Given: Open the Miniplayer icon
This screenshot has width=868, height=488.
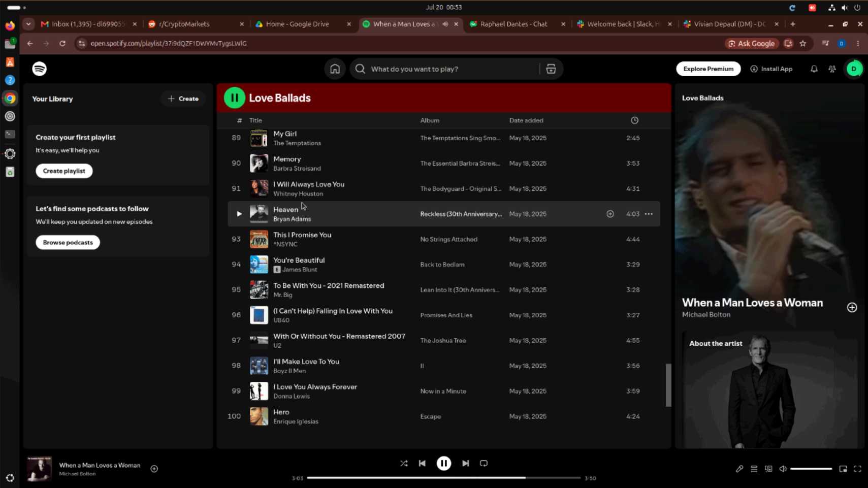Looking at the screenshot, I should [x=843, y=469].
